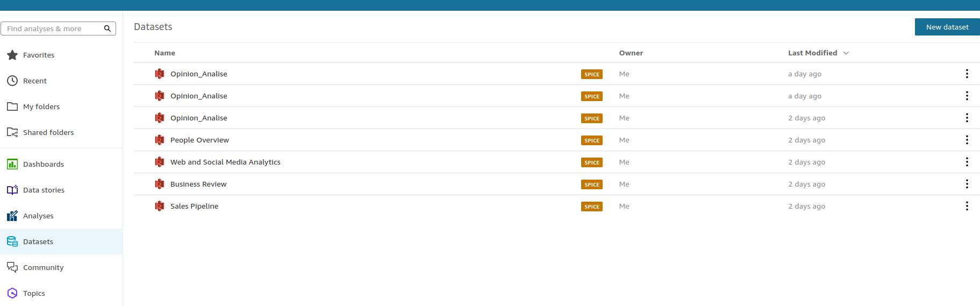Click '2 days ago' in Web and Social Media Analytics row
The height and width of the screenshot is (306, 980).
coord(806,162)
